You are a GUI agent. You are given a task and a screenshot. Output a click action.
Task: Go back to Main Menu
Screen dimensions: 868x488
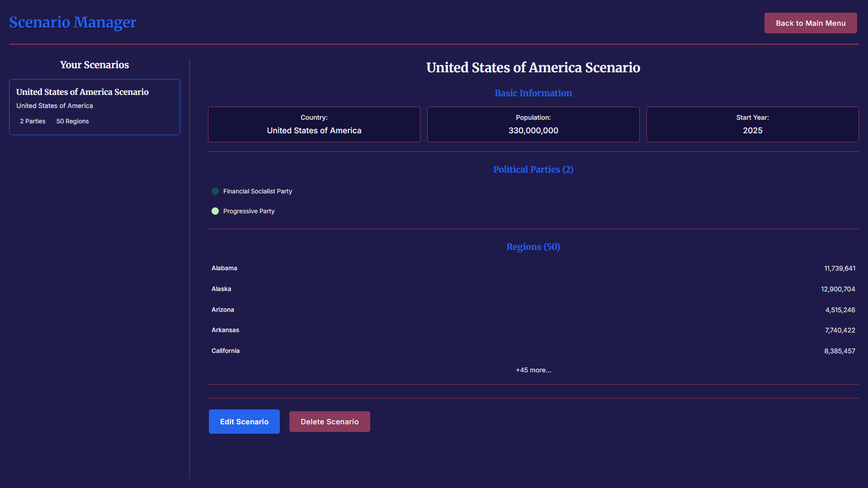810,23
